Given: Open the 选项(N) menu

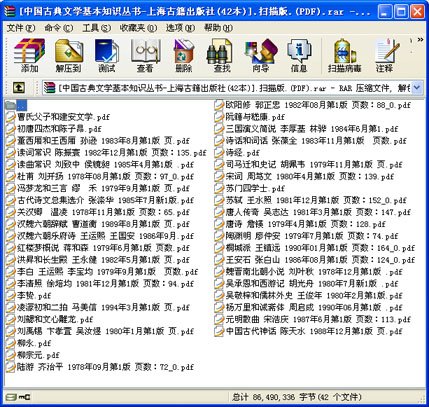Looking at the screenshot, I should click(180, 28).
